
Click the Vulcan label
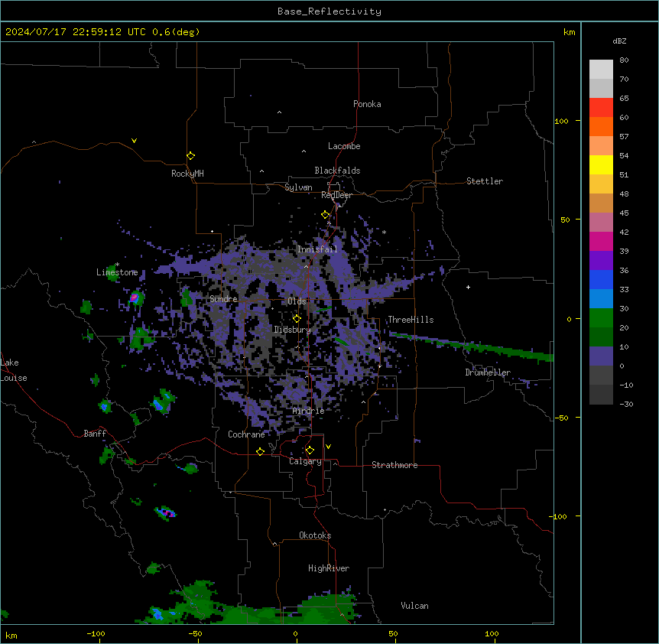coord(414,606)
